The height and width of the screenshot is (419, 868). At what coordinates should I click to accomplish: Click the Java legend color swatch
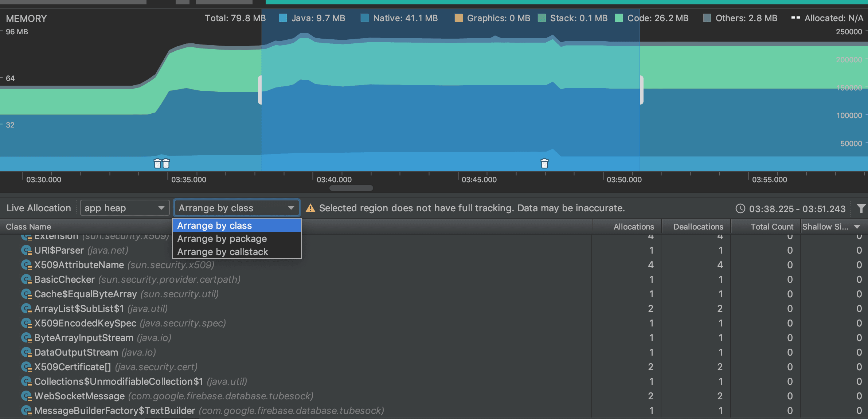(283, 18)
